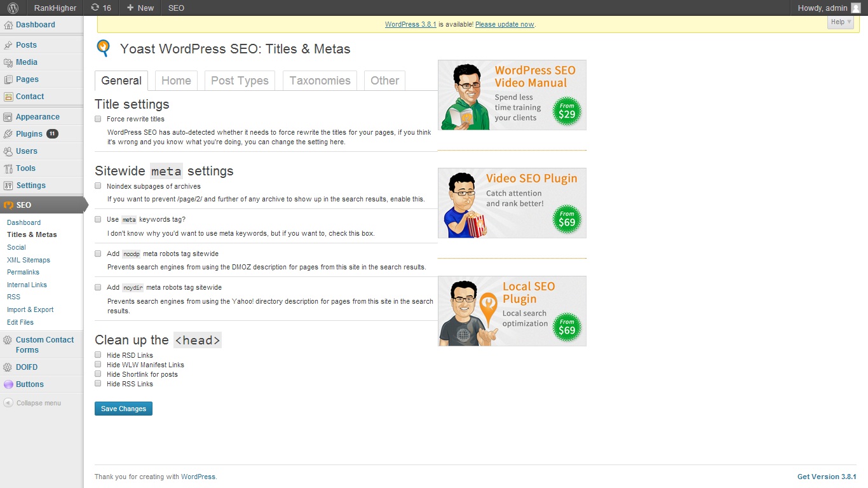Click the Plugins icon in sidebar

(8, 134)
